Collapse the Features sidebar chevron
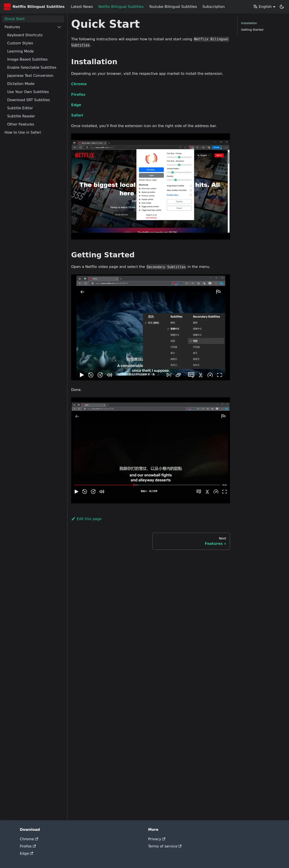 pos(59,27)
